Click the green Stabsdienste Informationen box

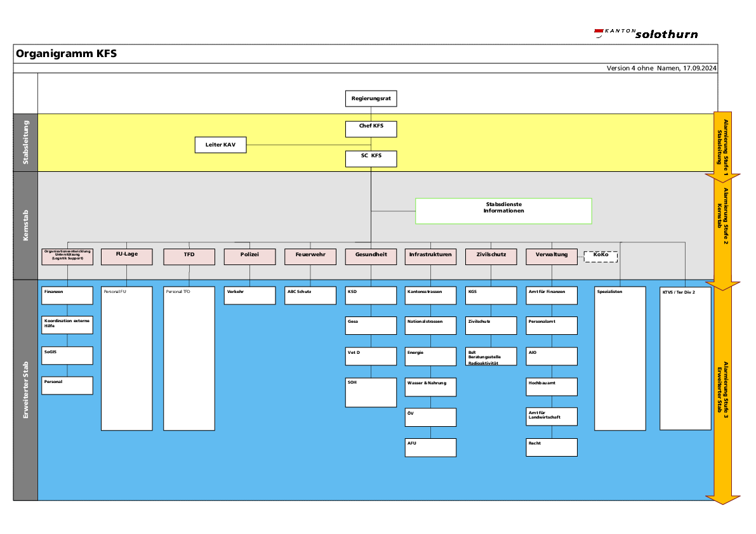tap(503, 211)
